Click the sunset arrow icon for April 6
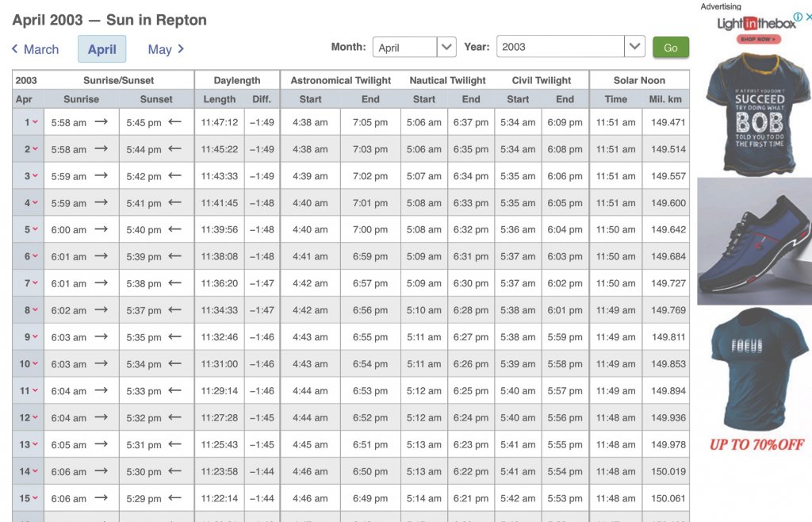The width and height of the screenshot is (812, 522). pyautogui.click(x=175, y=256)
